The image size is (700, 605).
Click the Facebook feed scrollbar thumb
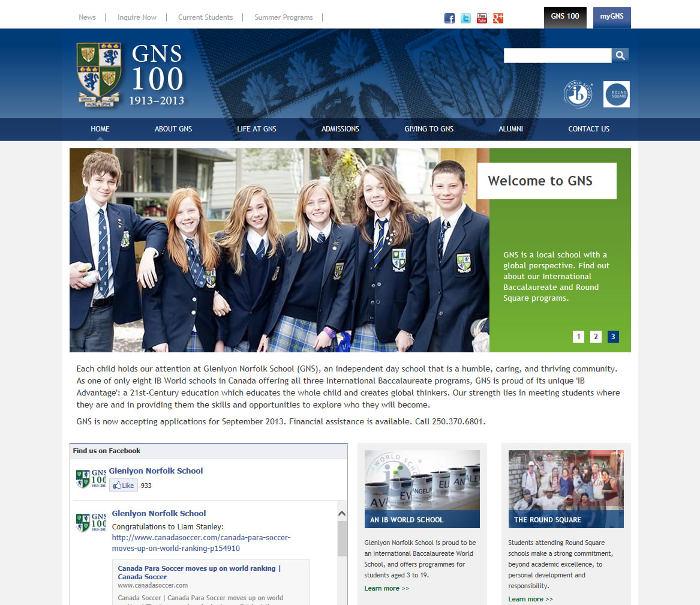pyautogui.click(x=342, y=538)
